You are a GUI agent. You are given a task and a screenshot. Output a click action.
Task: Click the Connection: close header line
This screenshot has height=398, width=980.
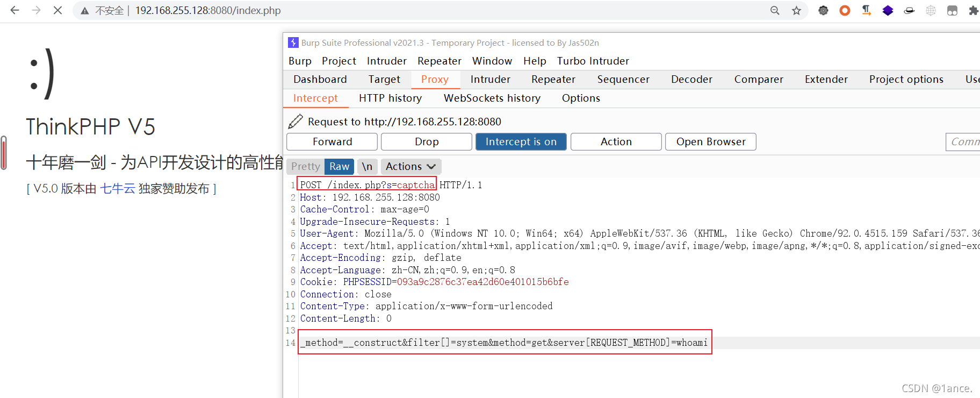345,294
